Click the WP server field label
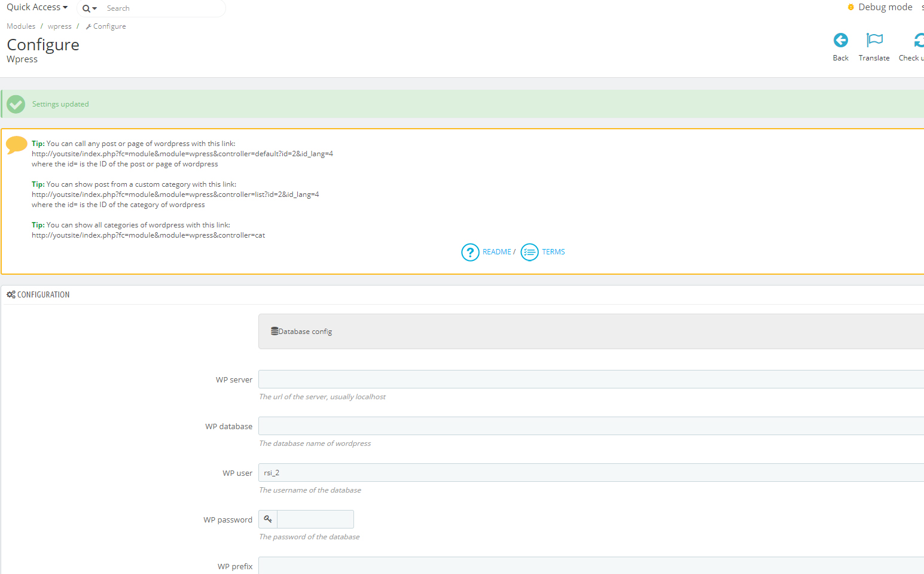This screenshot has height=574, width=924. (234, 380)
